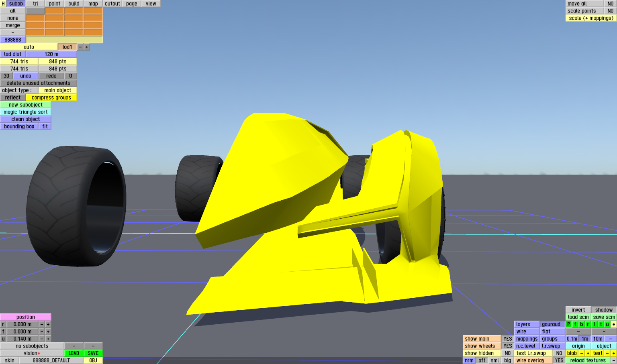Viewport: 617px width, 364px height.
Task: Switch to the subob editing mode tab
Action: [16, 4]
